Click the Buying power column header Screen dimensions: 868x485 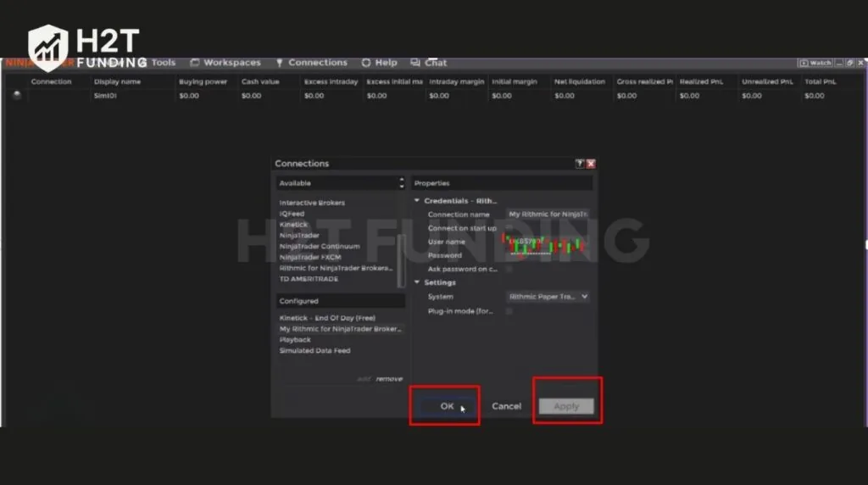(203, 81)
